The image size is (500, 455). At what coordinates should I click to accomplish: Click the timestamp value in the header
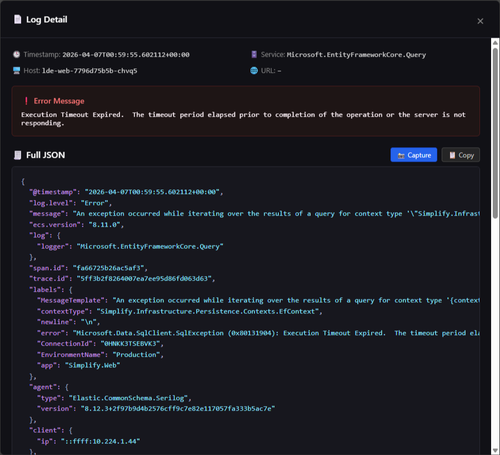126,55
